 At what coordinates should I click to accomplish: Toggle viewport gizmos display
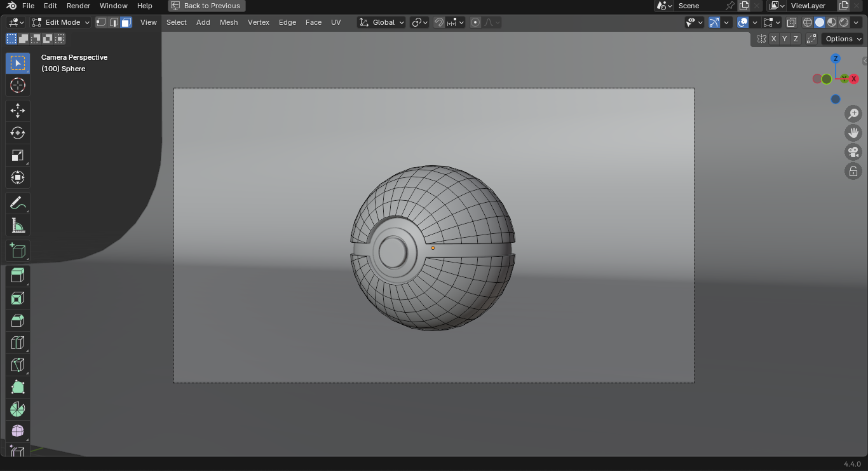pos(714,22)
